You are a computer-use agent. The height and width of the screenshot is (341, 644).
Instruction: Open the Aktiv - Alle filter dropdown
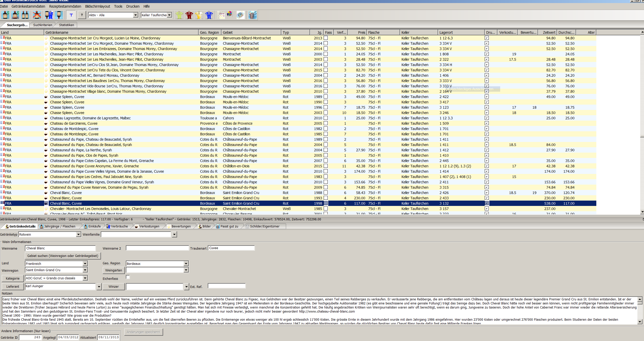[x=135, y=15]
